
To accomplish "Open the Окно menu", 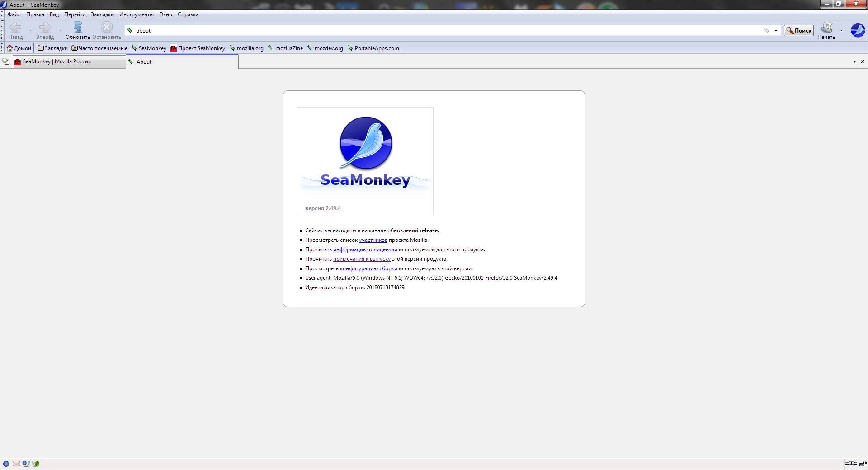I will tap(165, 14).
